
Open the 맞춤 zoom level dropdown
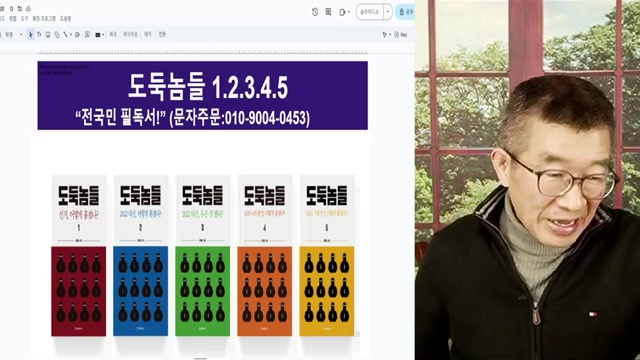[13, 35]
